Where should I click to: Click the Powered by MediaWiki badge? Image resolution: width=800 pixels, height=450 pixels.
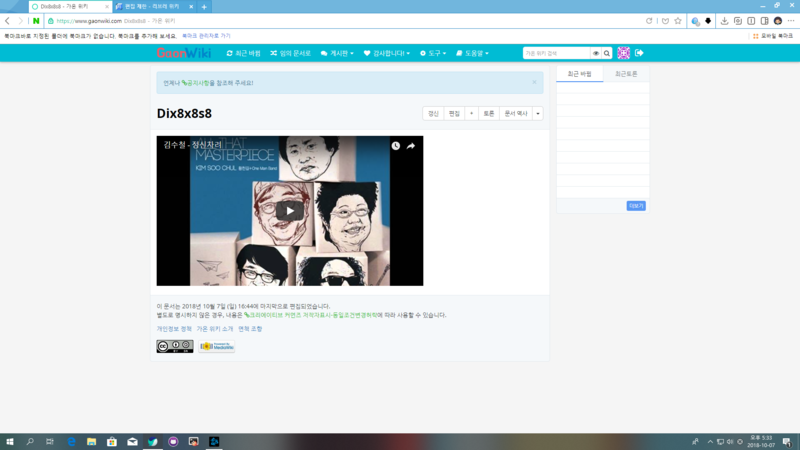216,346
